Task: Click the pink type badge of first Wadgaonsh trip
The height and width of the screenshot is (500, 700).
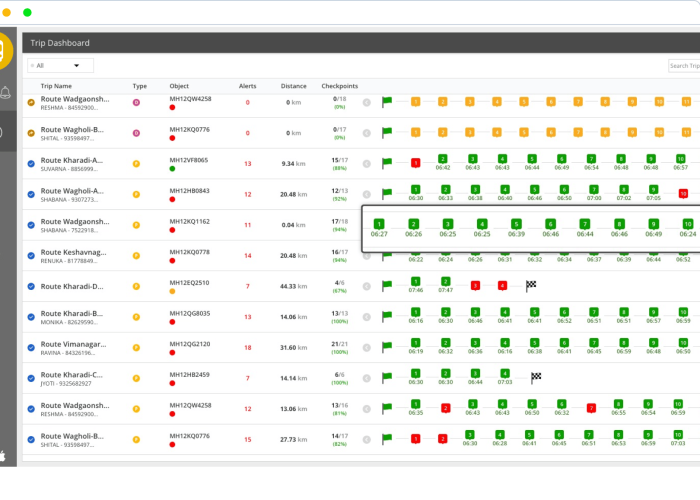Action: tap(137, 101)
